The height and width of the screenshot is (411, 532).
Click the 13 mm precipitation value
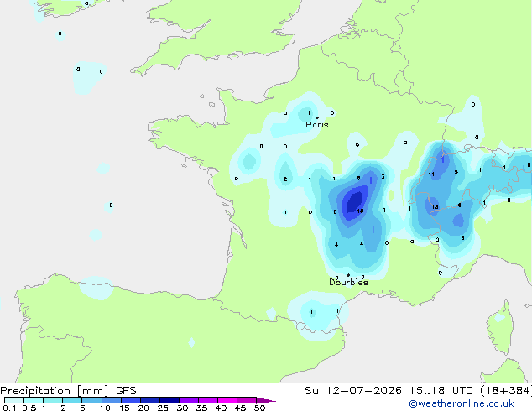tap(435, 207)
